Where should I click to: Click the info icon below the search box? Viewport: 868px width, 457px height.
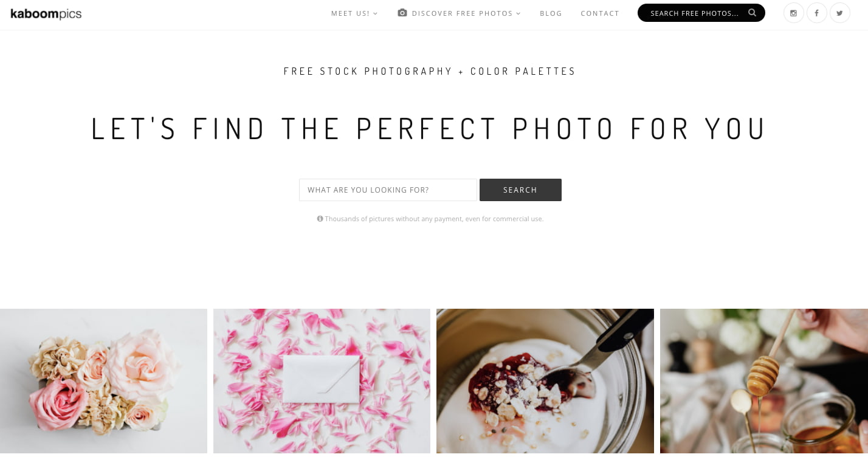(320, 219)
